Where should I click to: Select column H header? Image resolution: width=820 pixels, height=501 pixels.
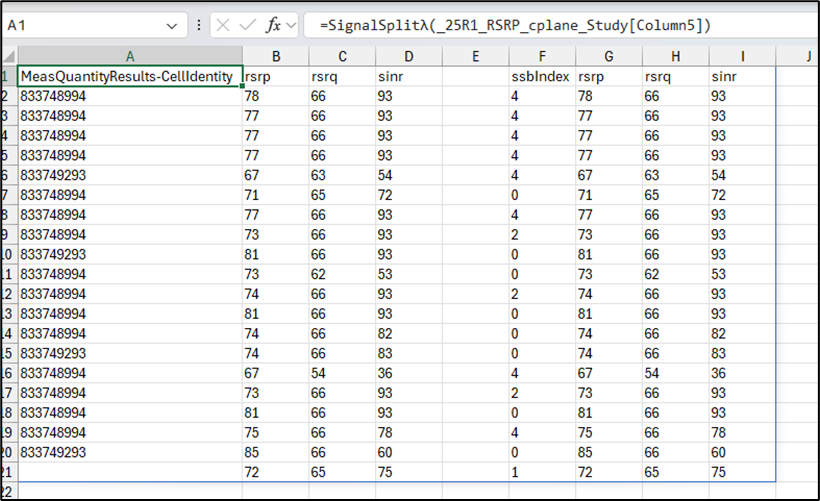pos(676,56)
